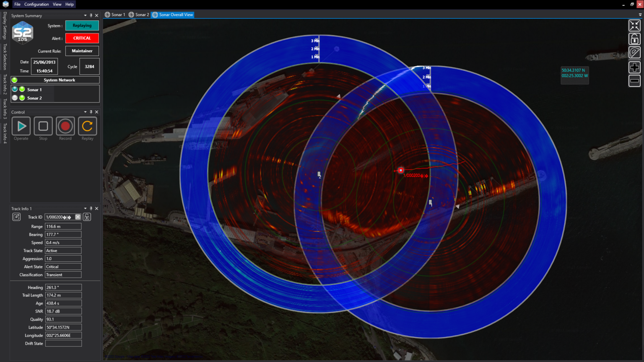Click the red track label 1/000200 on the map
Screen dimensions: 644x362
click(415, 176)
